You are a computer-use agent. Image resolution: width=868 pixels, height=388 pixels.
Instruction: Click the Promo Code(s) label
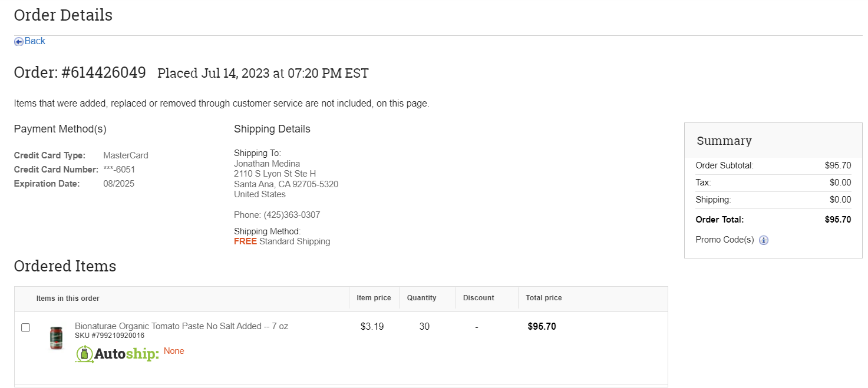point(725,240)
